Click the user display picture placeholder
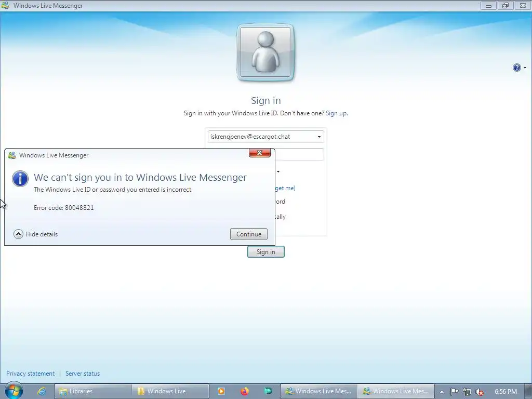532x399 pixels. pos(265,52)
